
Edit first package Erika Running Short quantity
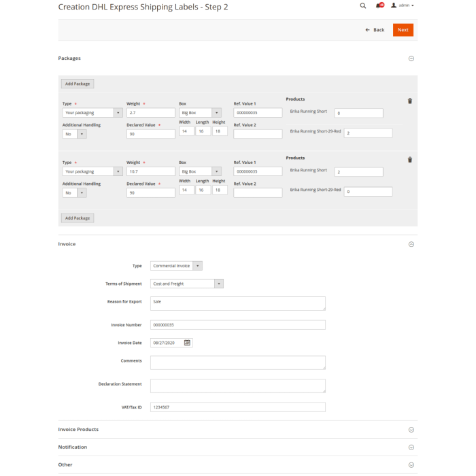[x=358, y=113]
